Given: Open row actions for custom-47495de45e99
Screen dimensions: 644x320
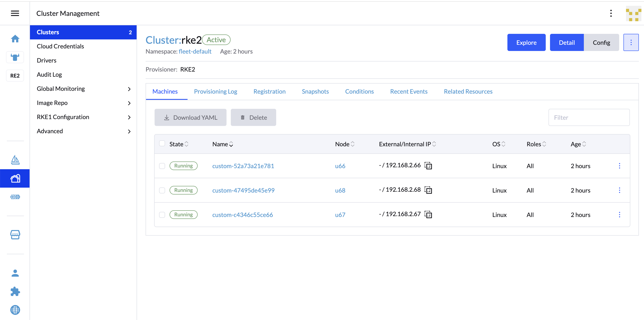Looking at the screenshot, I should (x=619, y=190).
